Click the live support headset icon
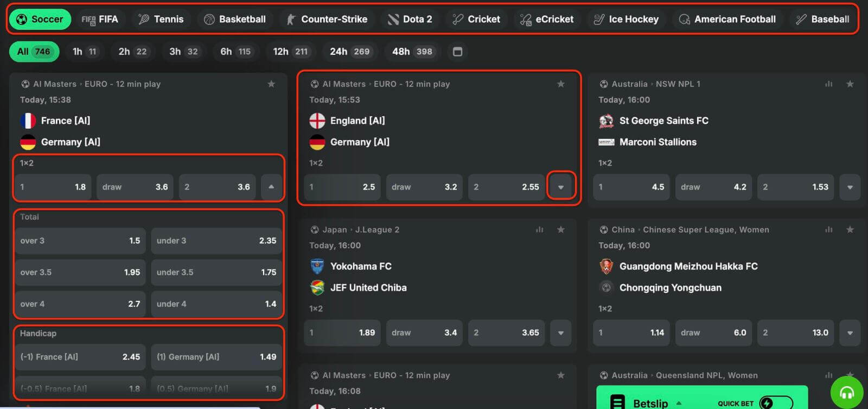The width and height of the screenshot is (868, 409). pyautogui.click(x=846, y=392)
